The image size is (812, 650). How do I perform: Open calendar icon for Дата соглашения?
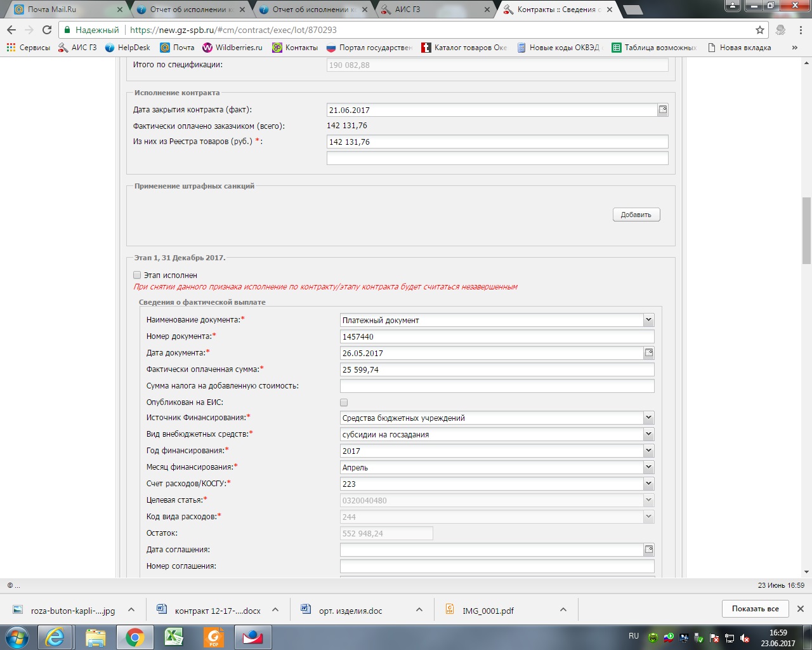(x=649, y=550)
